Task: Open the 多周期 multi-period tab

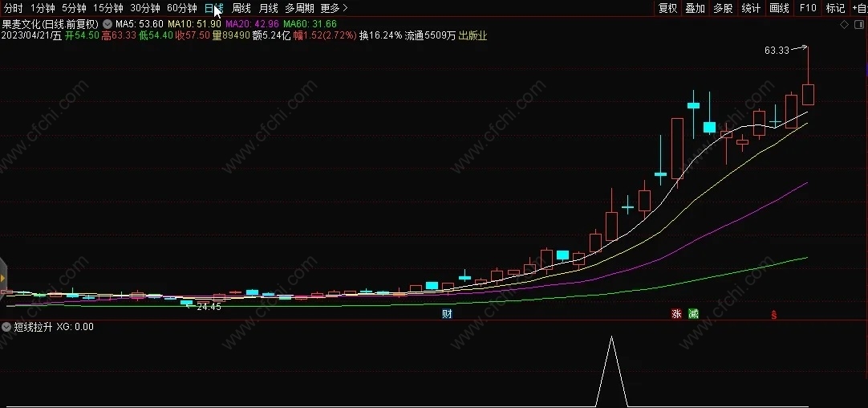Action: click(x=299, y=8)
